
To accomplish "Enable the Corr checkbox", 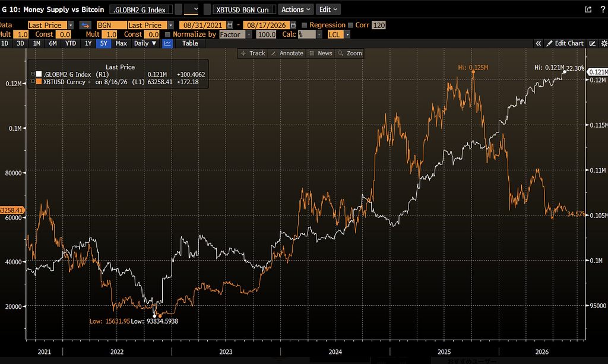I will (350, 25).
